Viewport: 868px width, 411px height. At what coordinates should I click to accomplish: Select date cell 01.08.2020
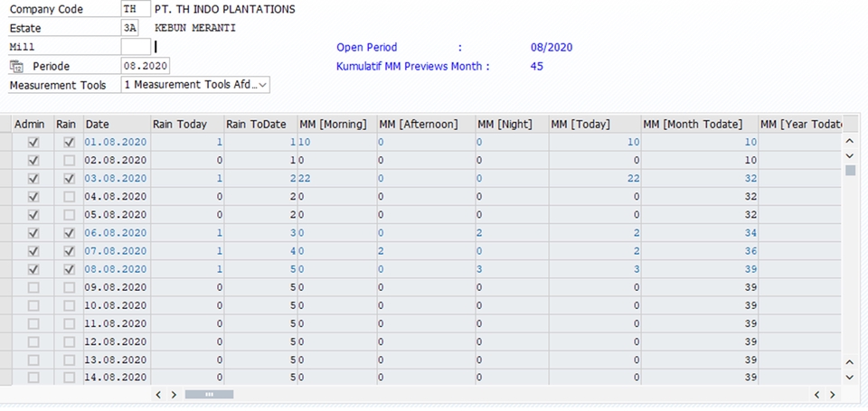[x=116, y=142]
